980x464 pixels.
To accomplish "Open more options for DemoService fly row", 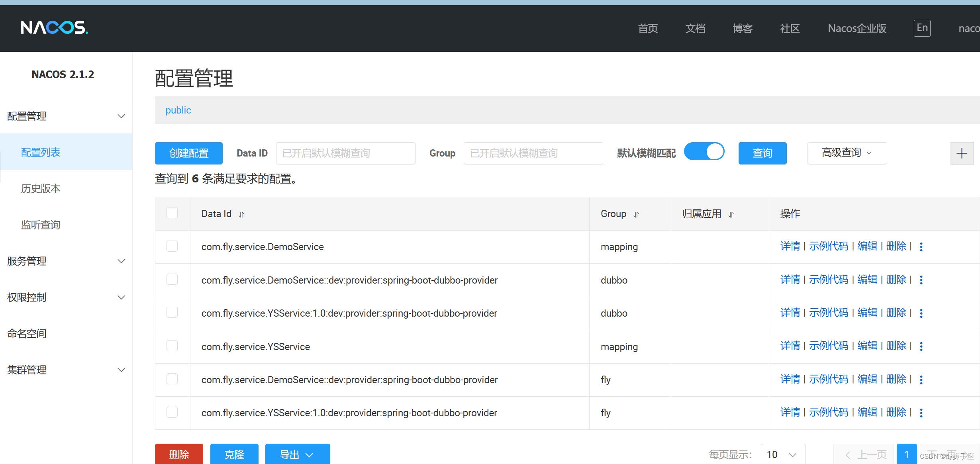I will (x=921, y=380).
